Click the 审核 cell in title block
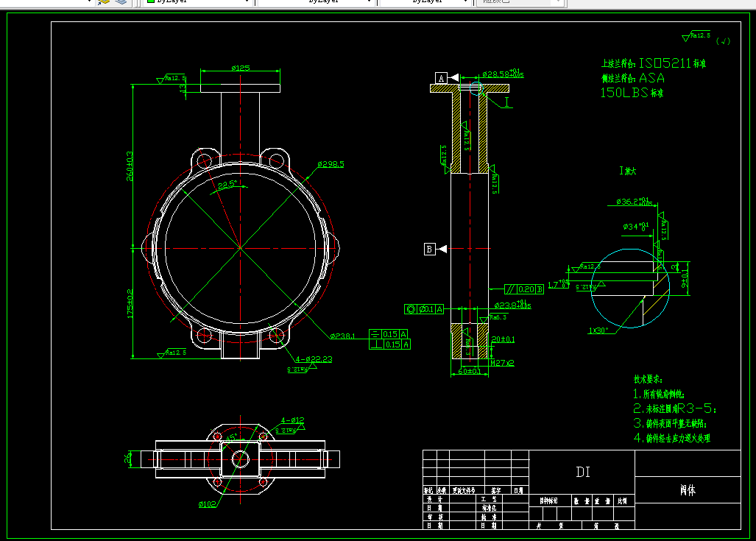 click(436, 517)
